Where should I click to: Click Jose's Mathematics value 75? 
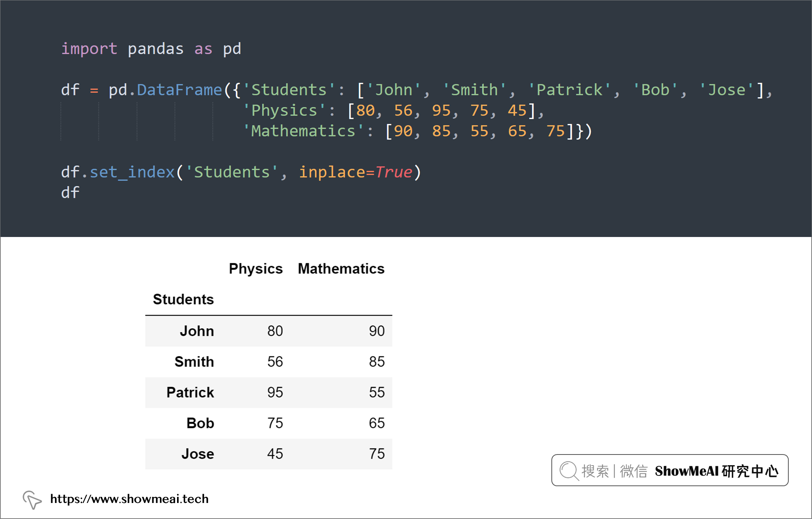(x=377, y=454)
